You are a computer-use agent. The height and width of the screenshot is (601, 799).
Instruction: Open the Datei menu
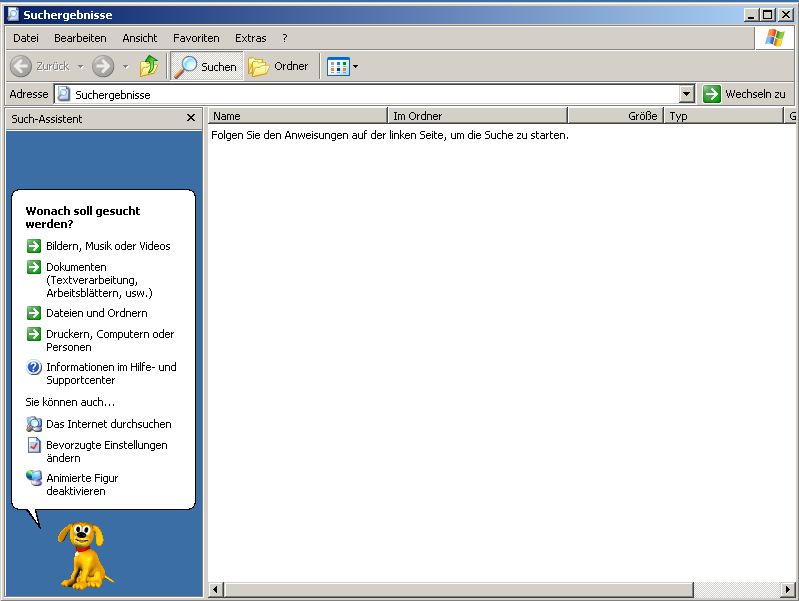coord(26,38)
